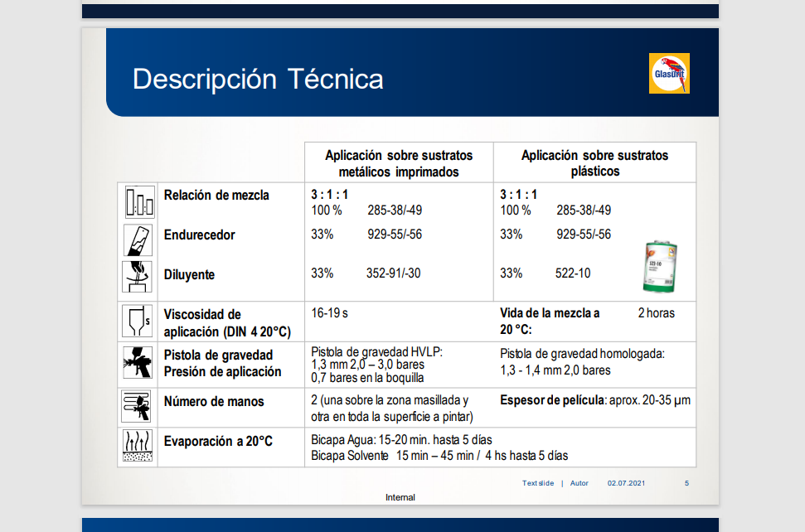
Task: Click the Glasurit parrot logo
Action: tap(668, 74)
